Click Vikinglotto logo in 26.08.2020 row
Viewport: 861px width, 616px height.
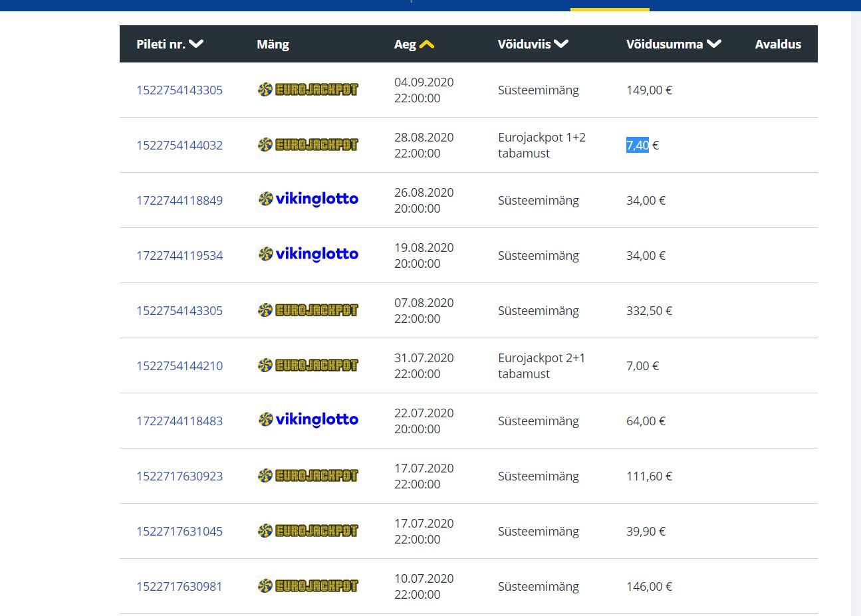tap(308, 199)
